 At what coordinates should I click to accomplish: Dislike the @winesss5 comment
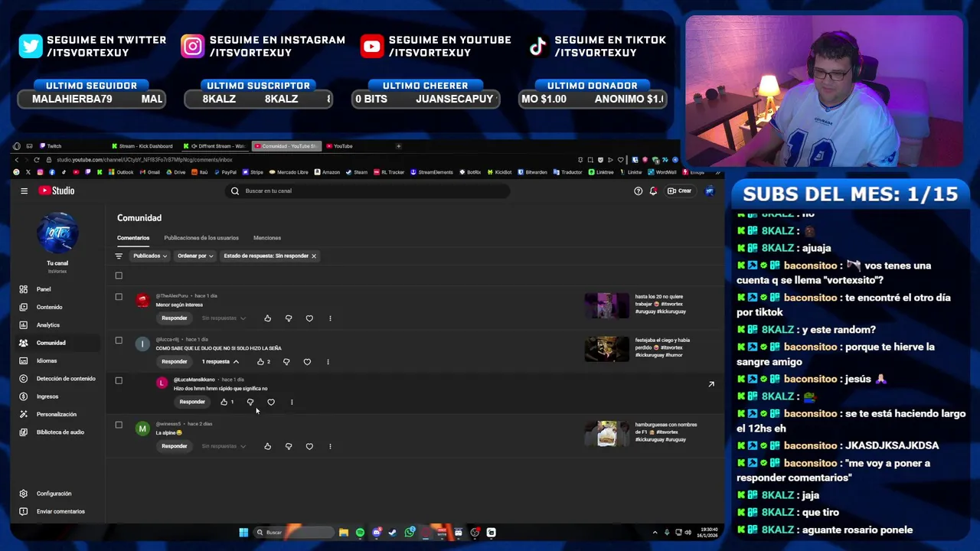click(289, 446)
